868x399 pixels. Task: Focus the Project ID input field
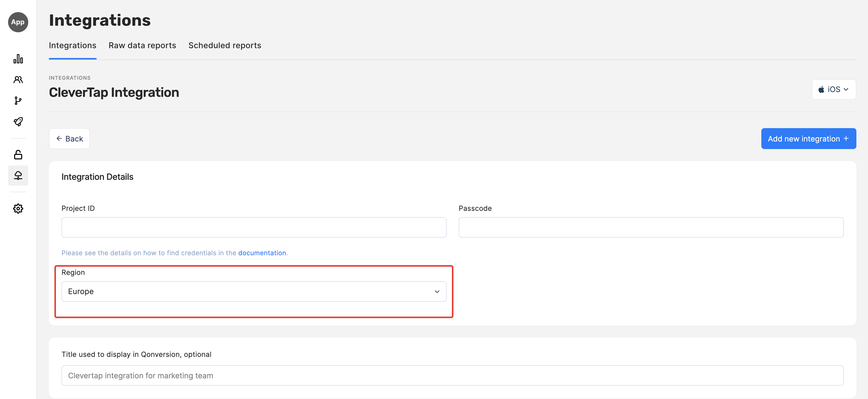pyautogui.click(x=253, y=227)
